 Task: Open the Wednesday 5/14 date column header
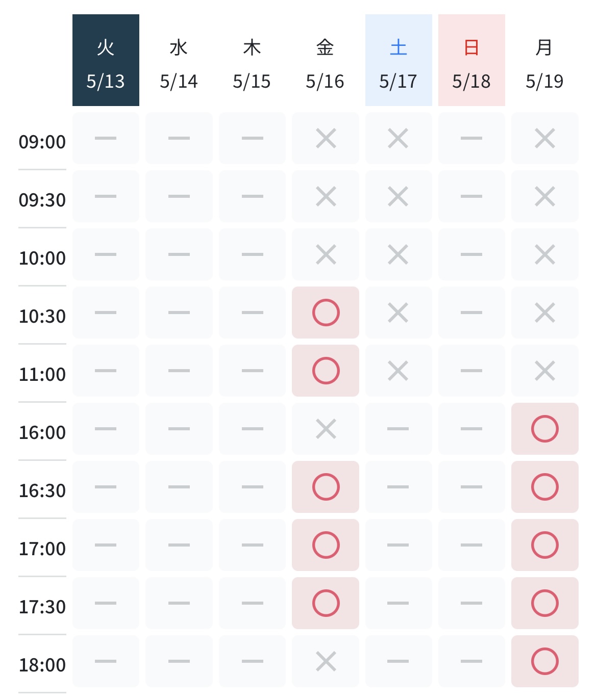pyautogui.click(x=179, y=60)
